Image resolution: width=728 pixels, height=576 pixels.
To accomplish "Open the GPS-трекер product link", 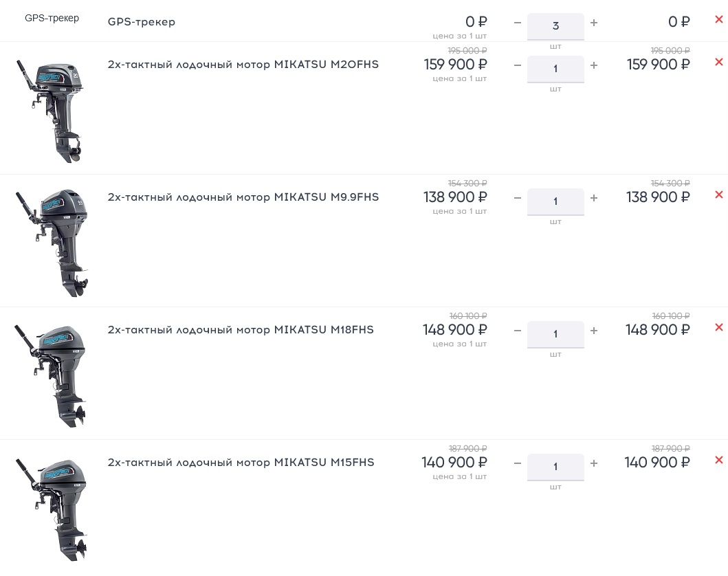I will tap(142, 22).
